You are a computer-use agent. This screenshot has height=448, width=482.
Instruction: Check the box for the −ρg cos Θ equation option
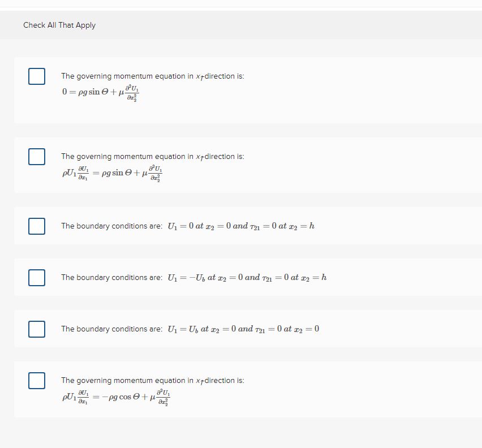[36, 380]
